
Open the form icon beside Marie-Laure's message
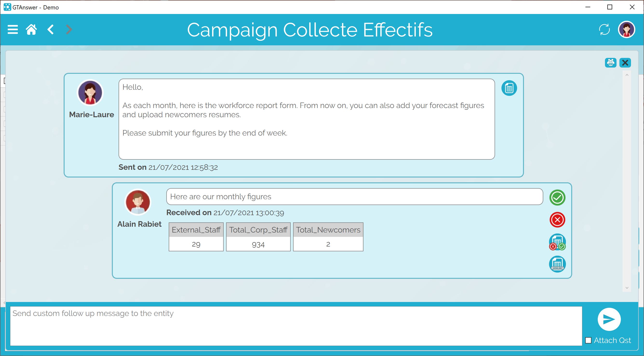[x=509, y=88]
